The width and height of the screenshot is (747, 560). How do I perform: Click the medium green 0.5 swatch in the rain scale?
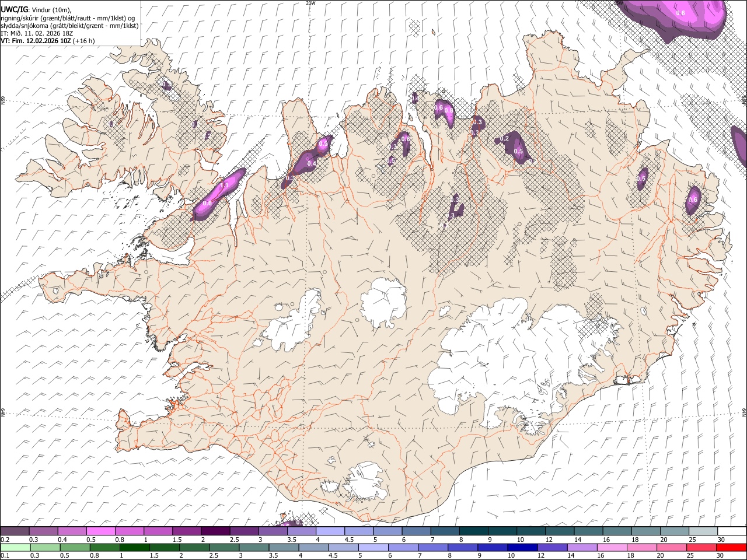click(x=75, y=547)
